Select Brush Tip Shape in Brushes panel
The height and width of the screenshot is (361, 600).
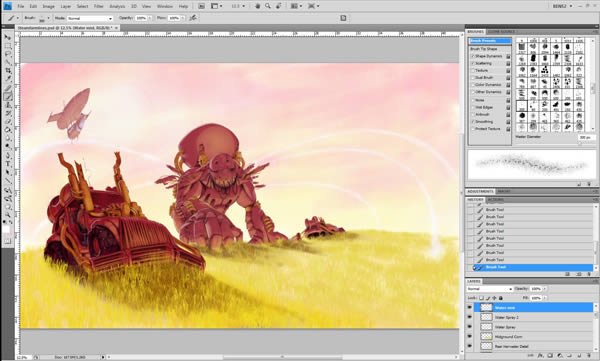coord(484,49)
